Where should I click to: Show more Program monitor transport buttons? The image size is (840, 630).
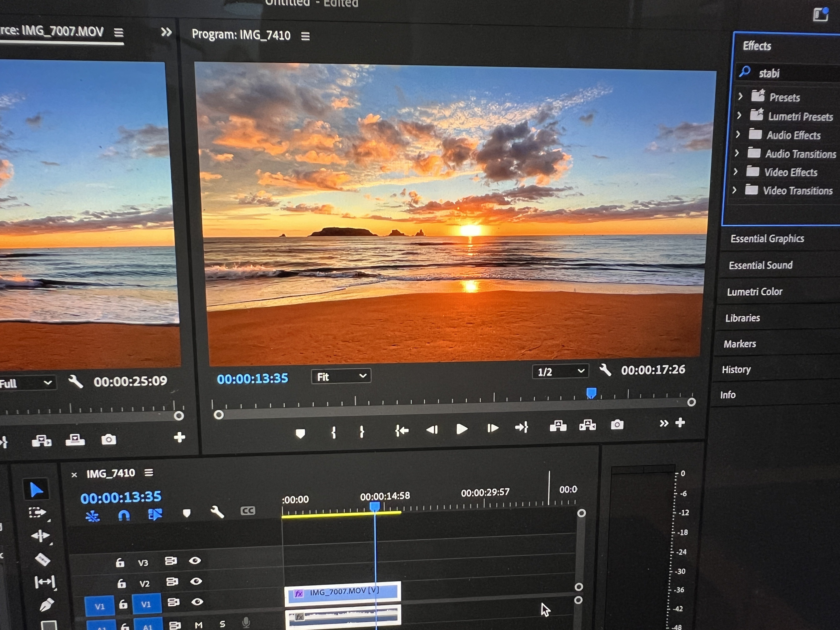663,423
